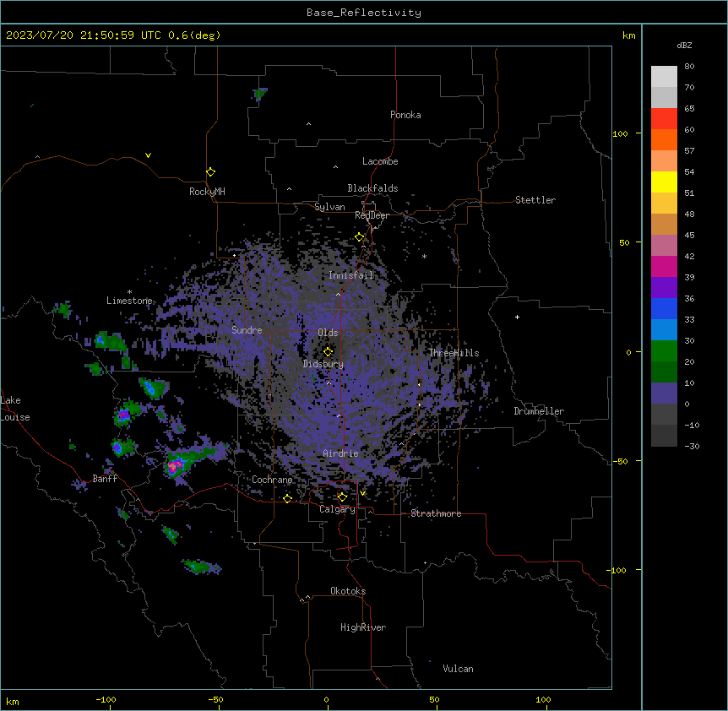Click the asterisk marker above Limestone
The width and height of the screenshot is (728, 711).
pyautogui.click(x=129, y=292)
